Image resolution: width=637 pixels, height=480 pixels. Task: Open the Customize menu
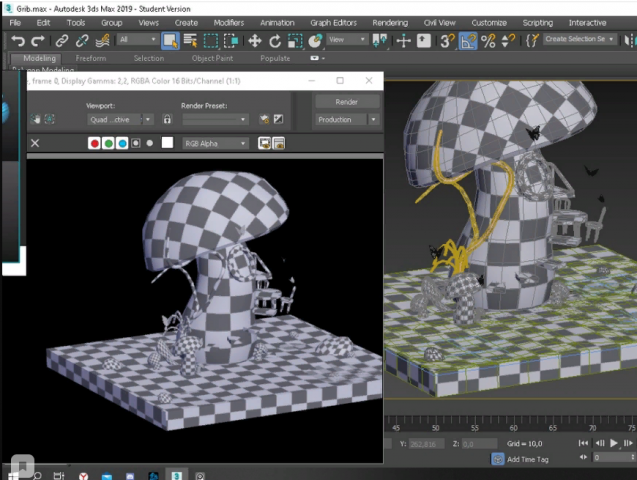[x=489, y=23]
